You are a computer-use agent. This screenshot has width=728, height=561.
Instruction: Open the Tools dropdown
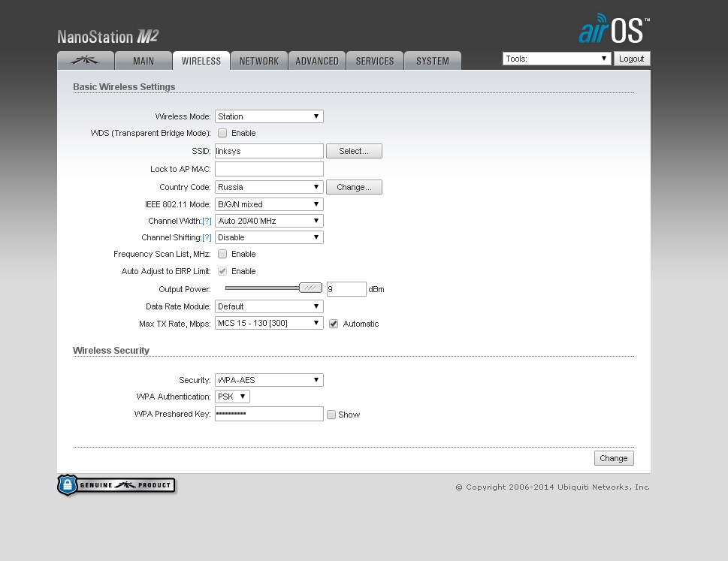click(x=557, y=59)
